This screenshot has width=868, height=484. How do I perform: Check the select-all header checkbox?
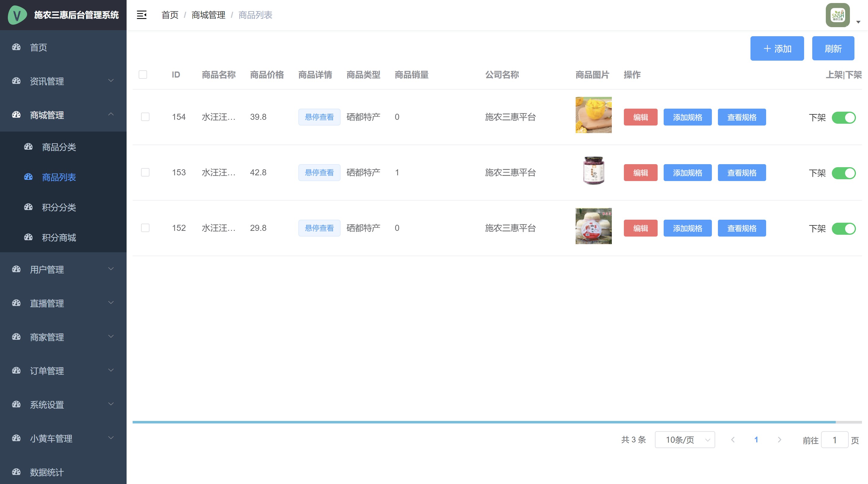tap(143, 75)
